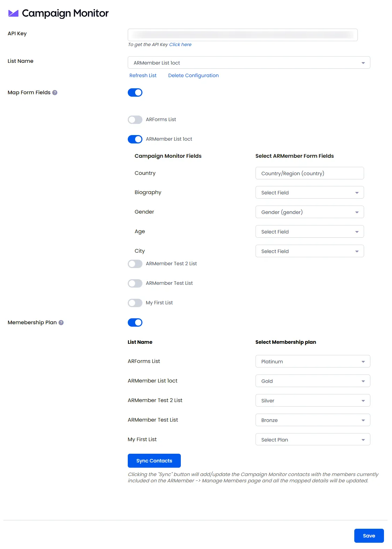Click the 'API Key' label
This screenshot has height=549, width=392.
click(x=17, y=34)
